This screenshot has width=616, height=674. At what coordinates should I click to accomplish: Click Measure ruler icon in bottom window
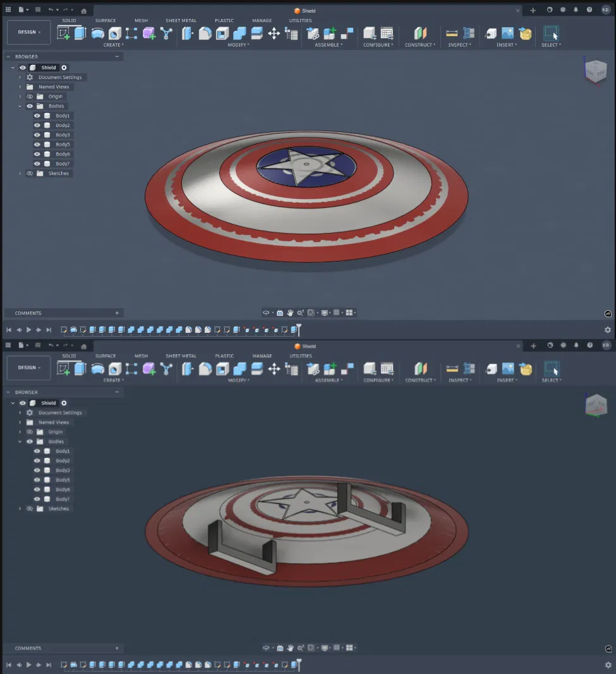coord(452,369)
